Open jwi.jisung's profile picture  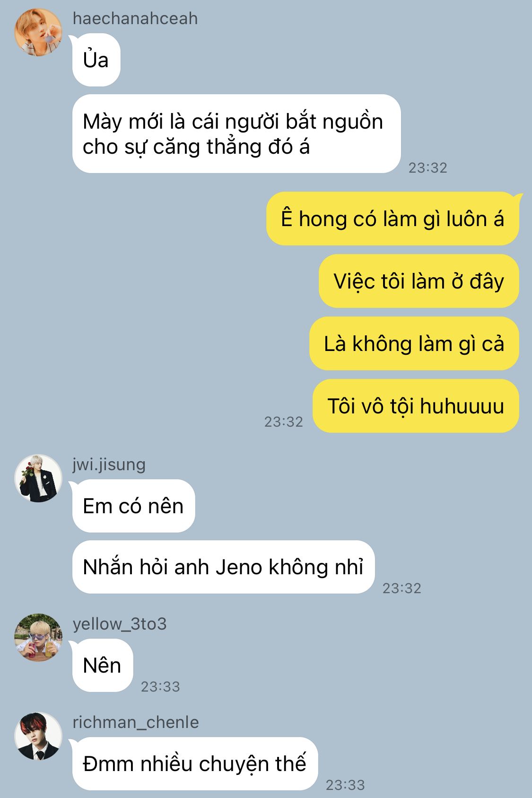point(38,478)
